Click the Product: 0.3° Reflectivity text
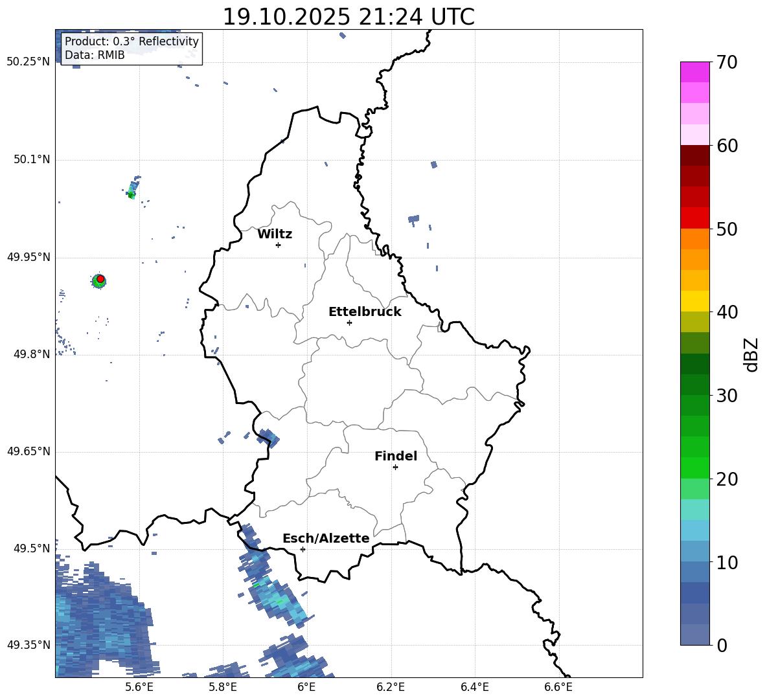 coord(132,41)
